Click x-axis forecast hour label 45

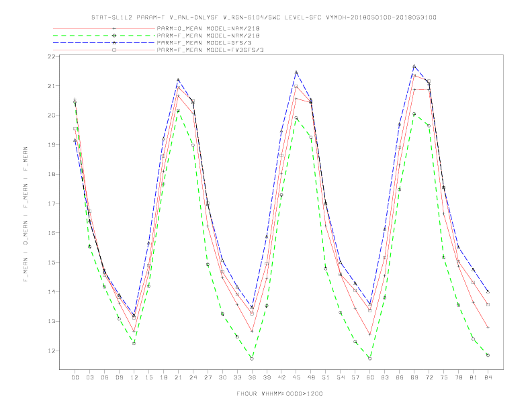(x=296, y=377)
